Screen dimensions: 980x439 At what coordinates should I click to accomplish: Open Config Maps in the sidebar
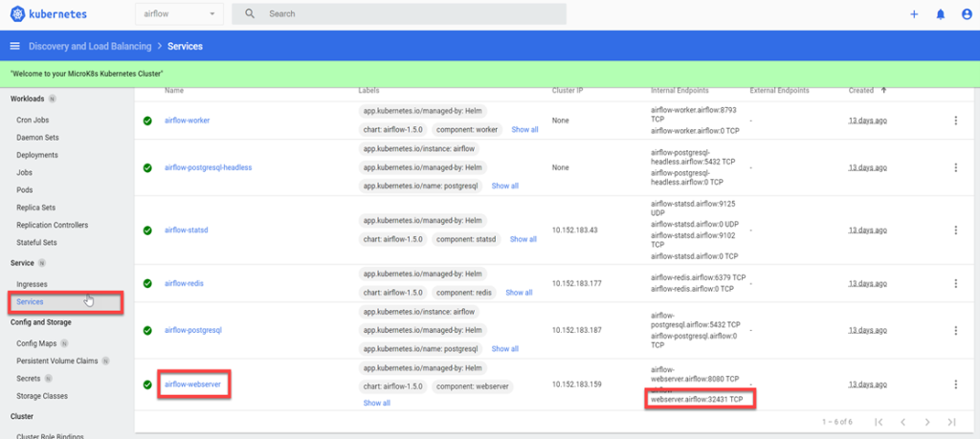click(36, 342)
